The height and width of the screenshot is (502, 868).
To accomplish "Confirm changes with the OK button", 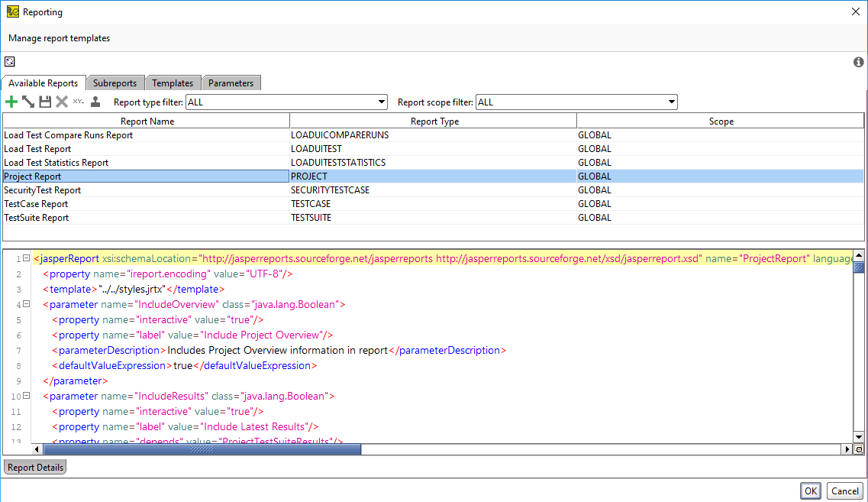I will [811, 491].
